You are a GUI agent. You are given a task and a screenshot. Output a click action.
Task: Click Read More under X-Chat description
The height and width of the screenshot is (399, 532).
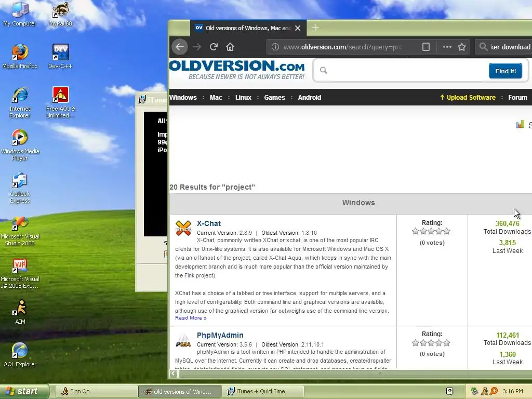(x=191, y=318)
